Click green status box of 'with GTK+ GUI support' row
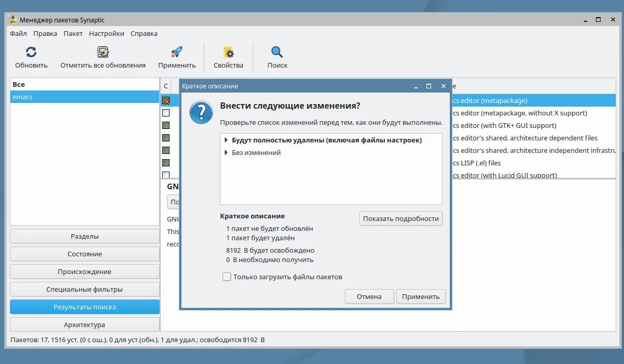 pos(166,125)
